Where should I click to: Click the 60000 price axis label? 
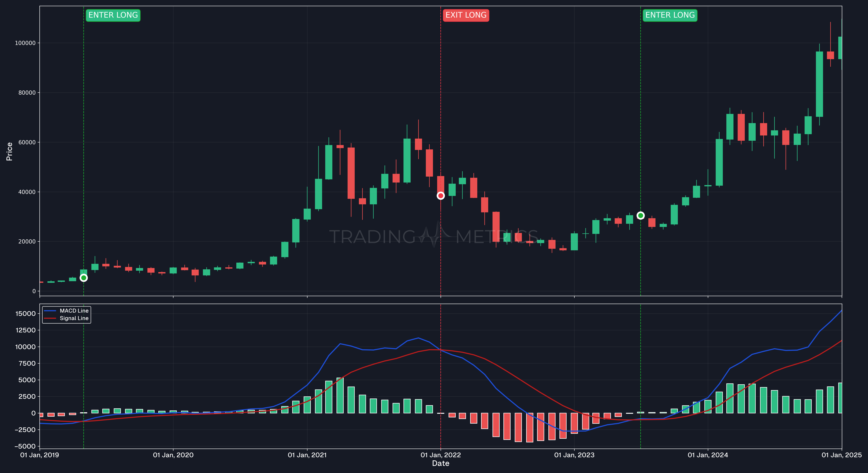27,142
